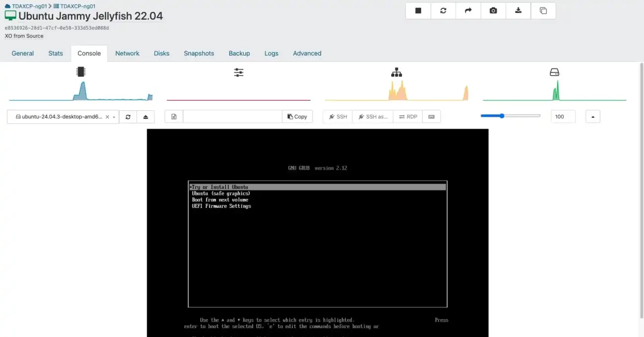Select the Console tab
Viewport: 644px width, 337px height.
coord(89,53)
